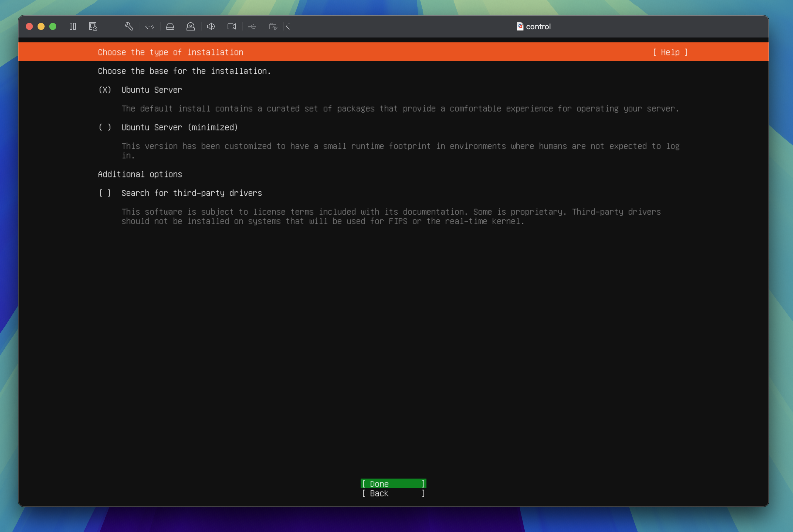Click the document icon beside the control title
Screen dimensions: 793x532
[520, 26]
